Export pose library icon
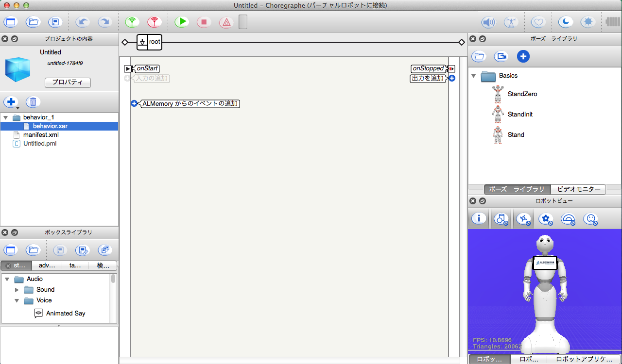This screenshot has height=364, width=622. [501, 56]
